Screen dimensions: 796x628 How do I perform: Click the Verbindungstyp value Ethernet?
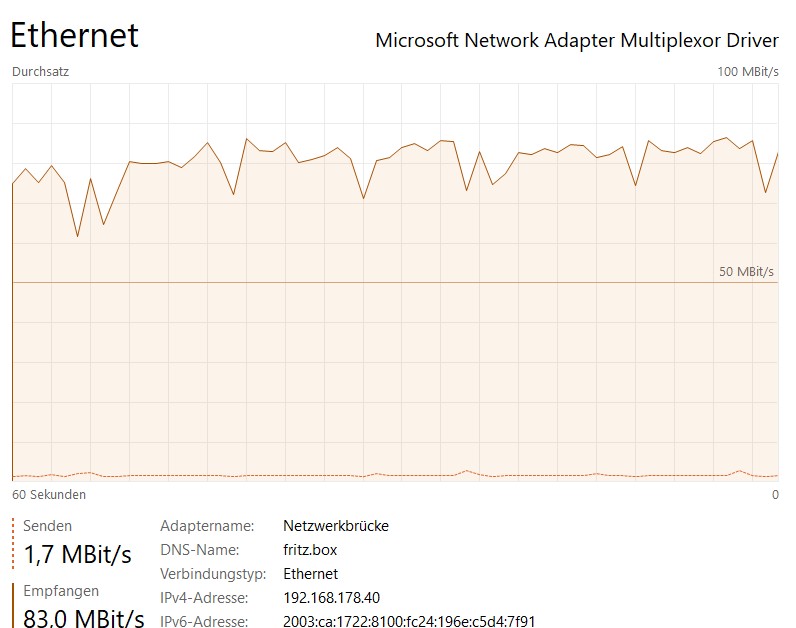tap(310, 574)
